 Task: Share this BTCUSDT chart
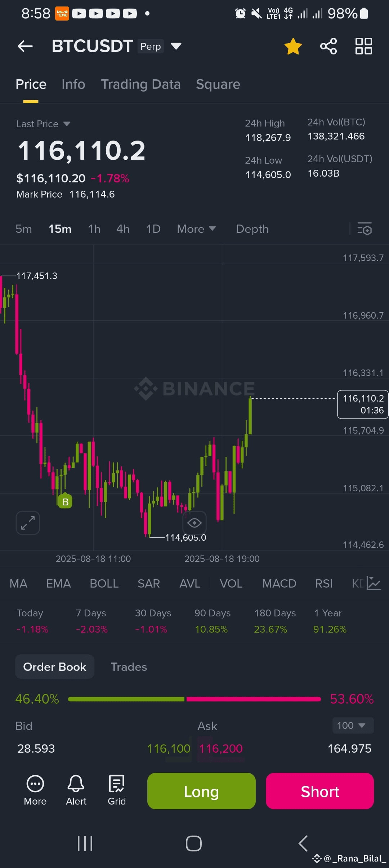click(328, 46)
